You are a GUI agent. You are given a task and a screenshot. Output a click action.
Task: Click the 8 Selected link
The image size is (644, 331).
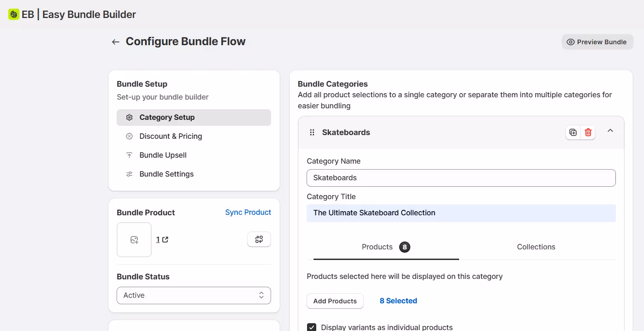[x=398, y=301]
